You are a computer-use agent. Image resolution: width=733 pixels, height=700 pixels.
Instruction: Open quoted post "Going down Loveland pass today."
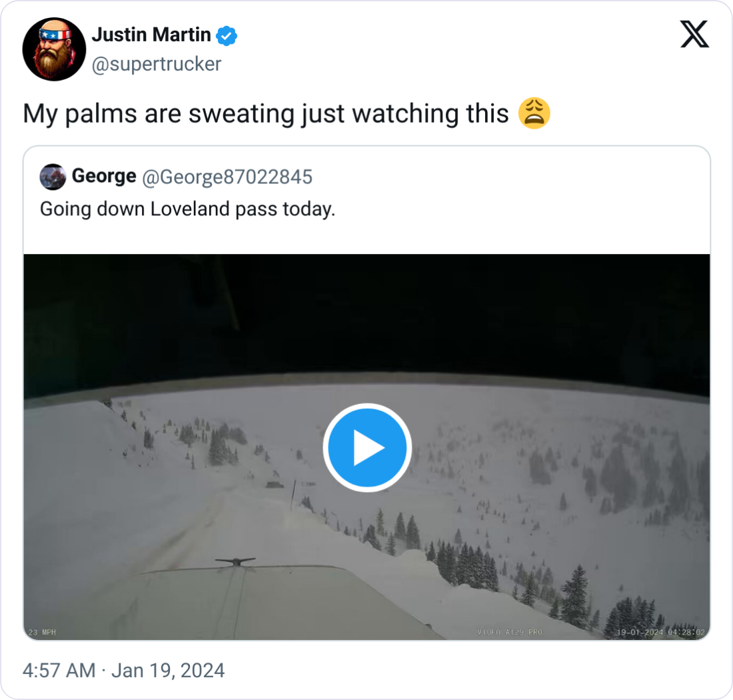(187, 209)
